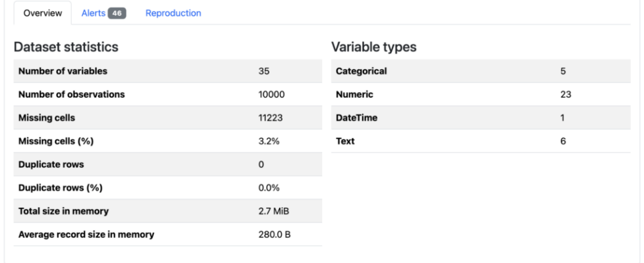644x263 pixels.
Task: Select the Duplicate rows (%) value 0.0%
Action: pos(269,188)
